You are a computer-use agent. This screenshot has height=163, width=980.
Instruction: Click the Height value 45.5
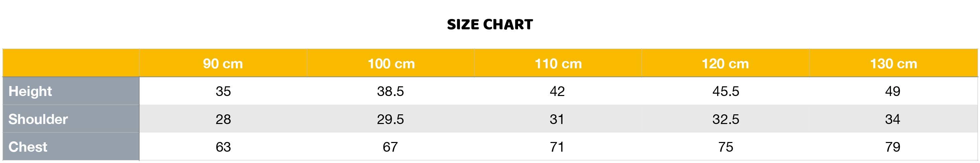tap(725, 91)
